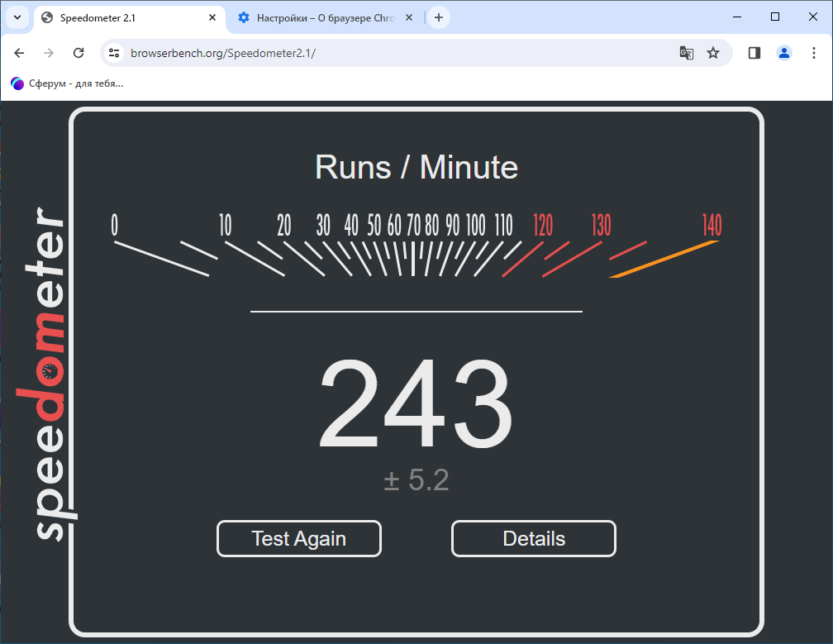The width and height of the screenshot is (833, 644).
Task: Open a new tab with the plus button
Action: [439, 17]
